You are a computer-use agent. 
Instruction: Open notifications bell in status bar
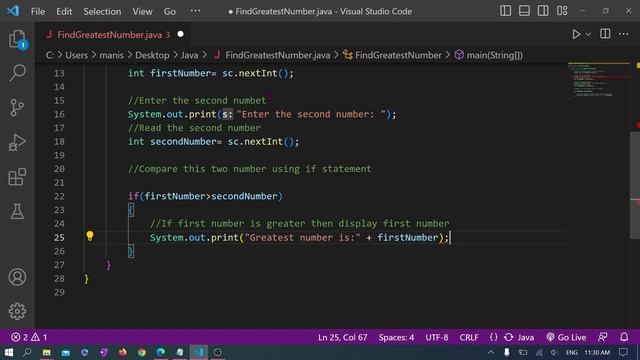coord(624,337)
